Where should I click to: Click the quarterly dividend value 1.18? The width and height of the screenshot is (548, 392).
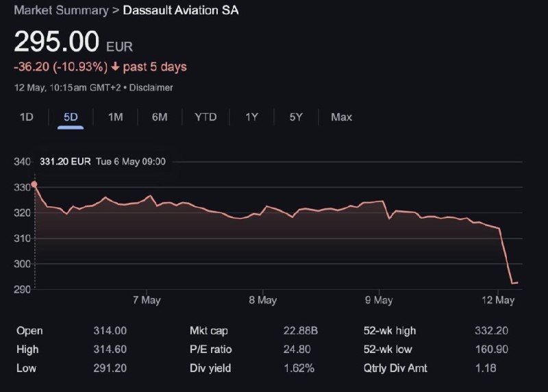click(x=486, y=368)
